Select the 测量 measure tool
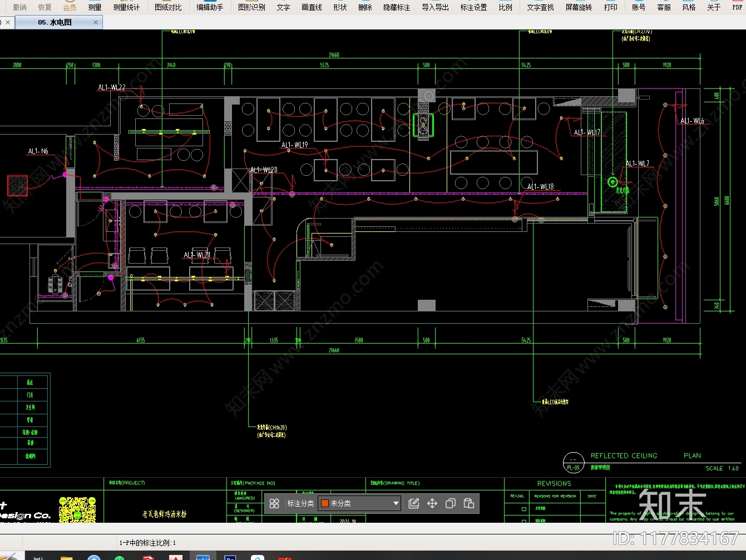The image size is (746, 560). point(95,7)
